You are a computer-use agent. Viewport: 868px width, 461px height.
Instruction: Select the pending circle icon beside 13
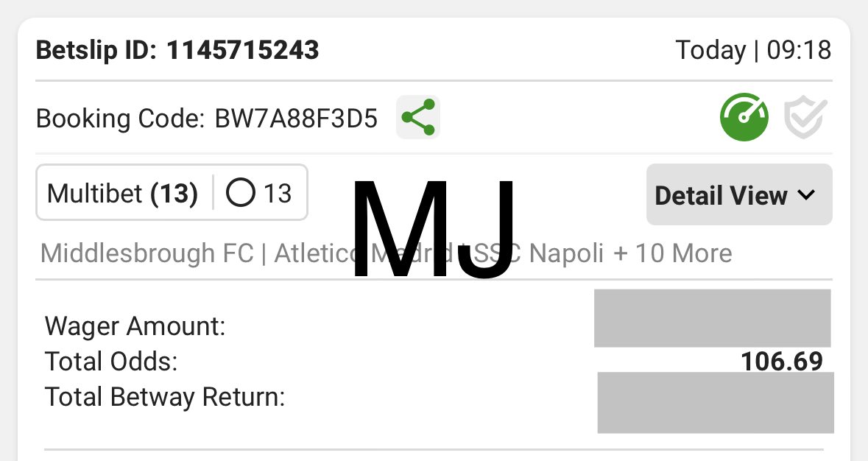tap(240, 193)
